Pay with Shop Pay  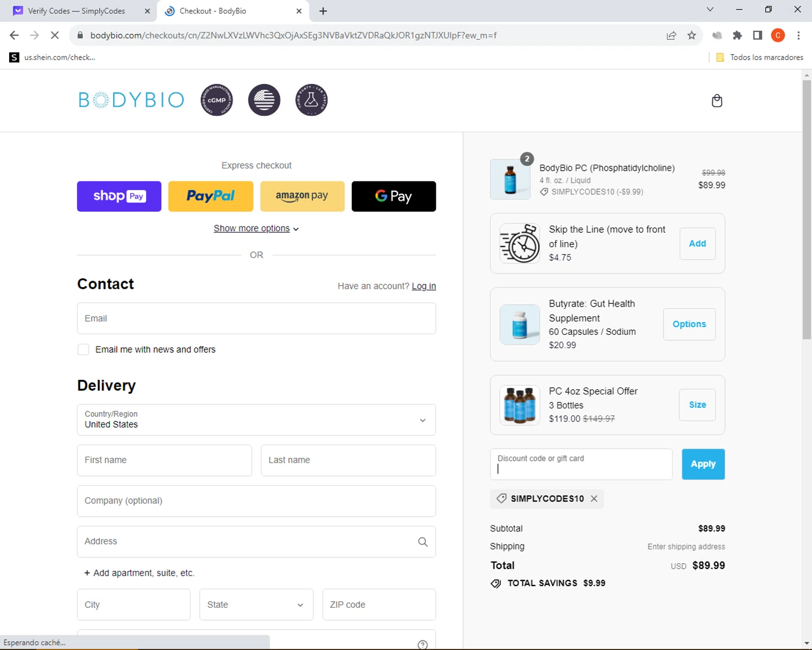119,196
